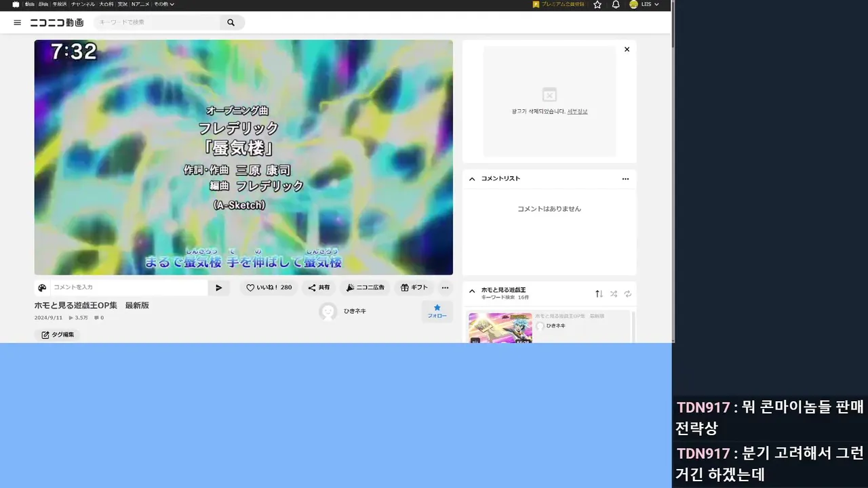
Task: Click the ニコニコ動画 logo
Action: (57, 22)
